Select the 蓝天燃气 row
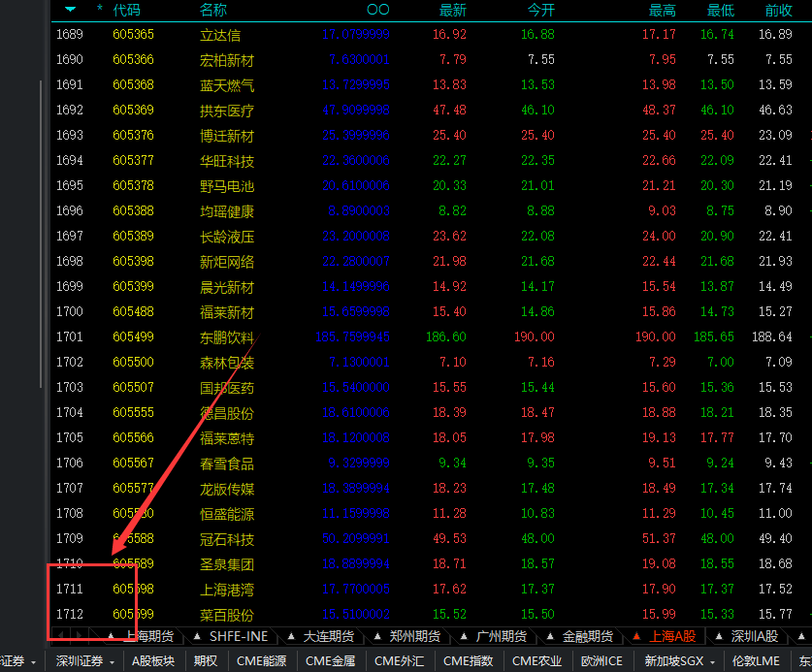Viewport: 812px width, 672px height. click(x=432, y=85)
